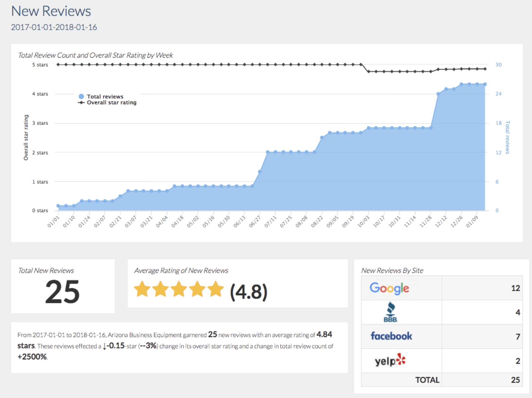
Task: Click the TOTAL row label
Action: [427, 380]
